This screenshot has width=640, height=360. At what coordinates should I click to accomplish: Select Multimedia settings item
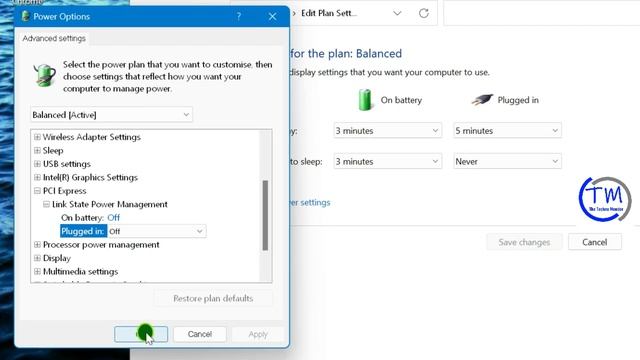click(x=80, y=271)
